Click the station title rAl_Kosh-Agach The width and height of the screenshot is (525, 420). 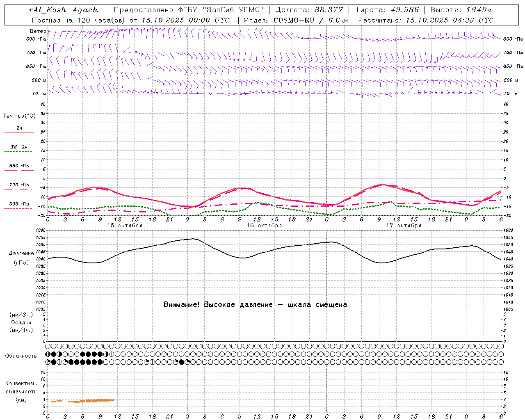64,10
